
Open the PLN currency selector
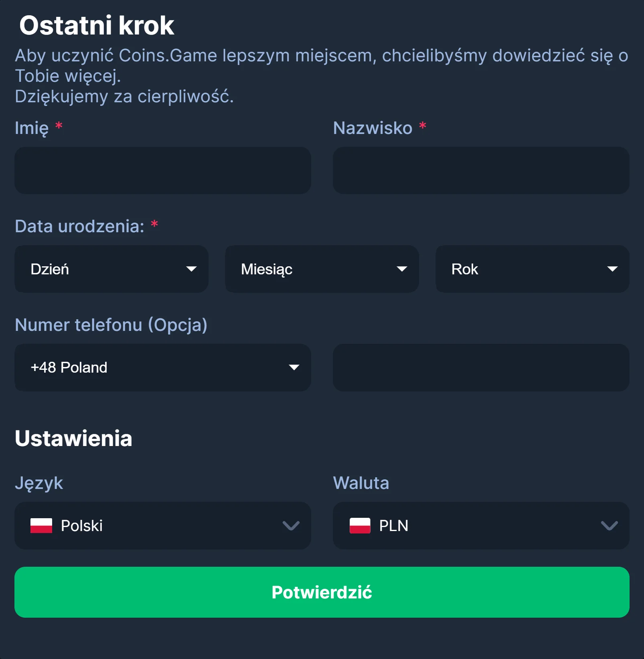point(481,526)
